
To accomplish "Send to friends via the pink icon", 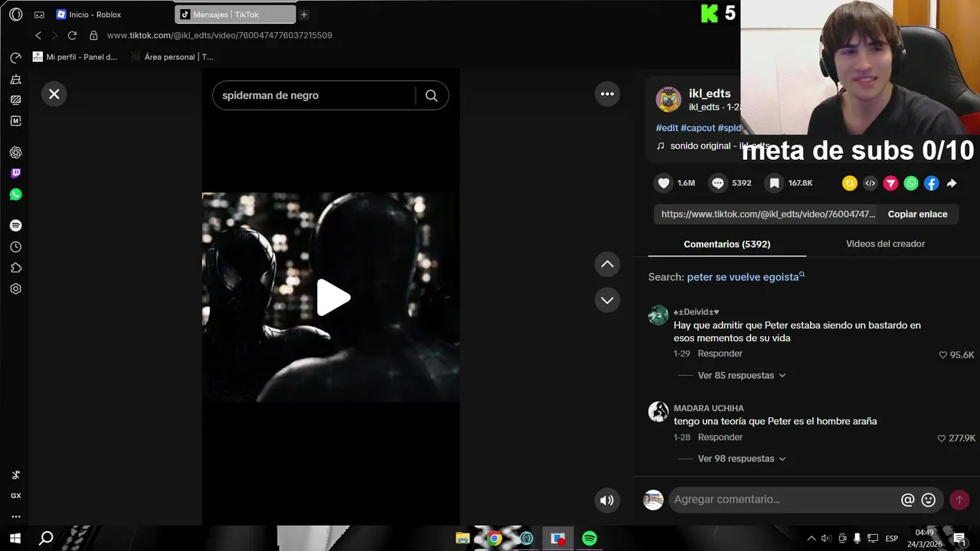I will 890,183.
